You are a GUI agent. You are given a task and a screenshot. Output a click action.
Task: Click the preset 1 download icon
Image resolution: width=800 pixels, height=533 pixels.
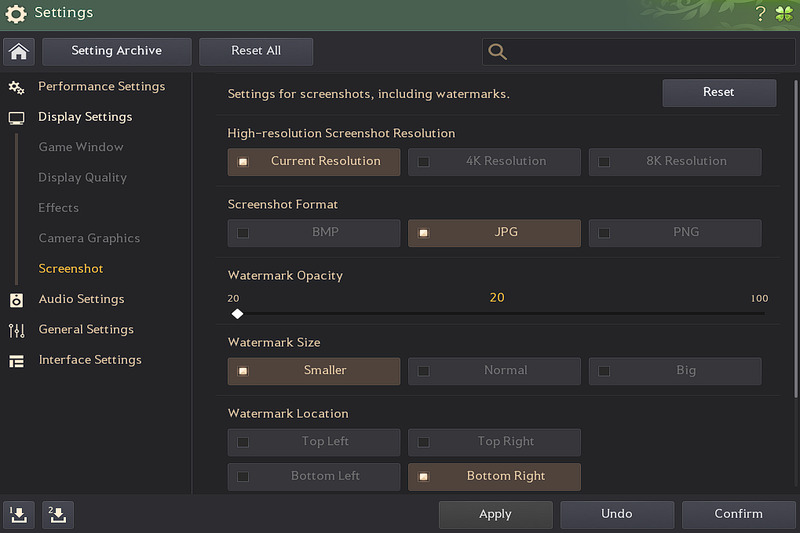point(19,515)
